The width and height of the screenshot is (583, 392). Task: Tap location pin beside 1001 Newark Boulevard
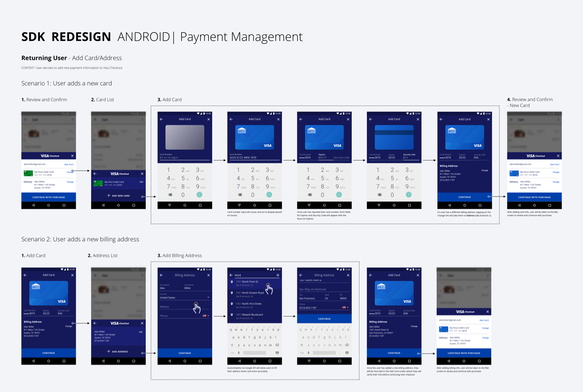pos(232,315)
